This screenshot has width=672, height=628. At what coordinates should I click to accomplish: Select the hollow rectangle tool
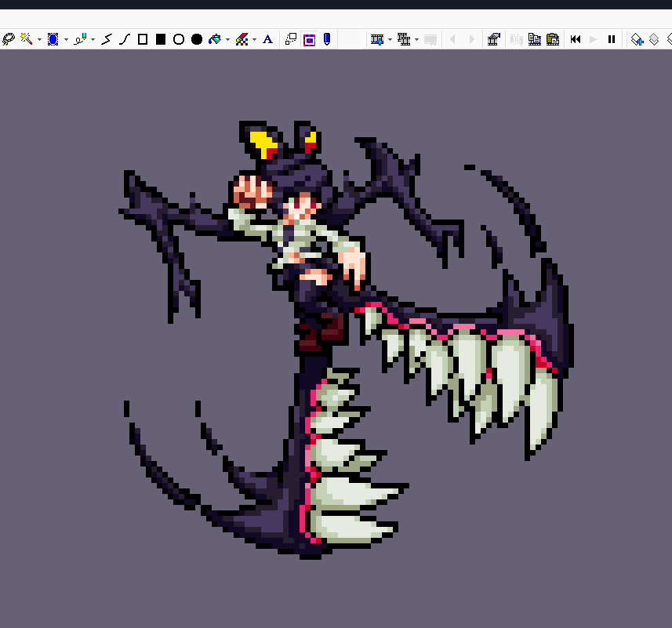[143, 39]
